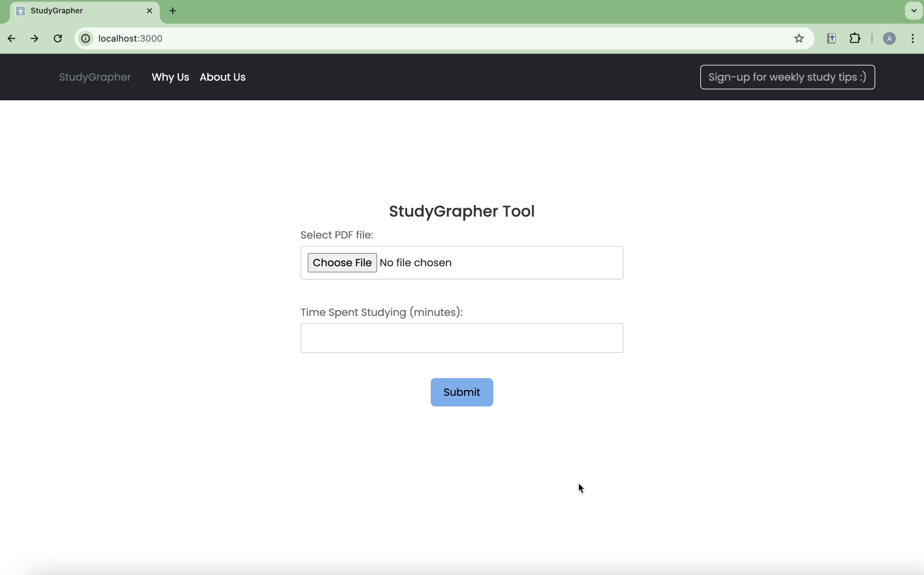Open the About Us nav item
This screenshot has height=575, width=924.
[223, 77]
